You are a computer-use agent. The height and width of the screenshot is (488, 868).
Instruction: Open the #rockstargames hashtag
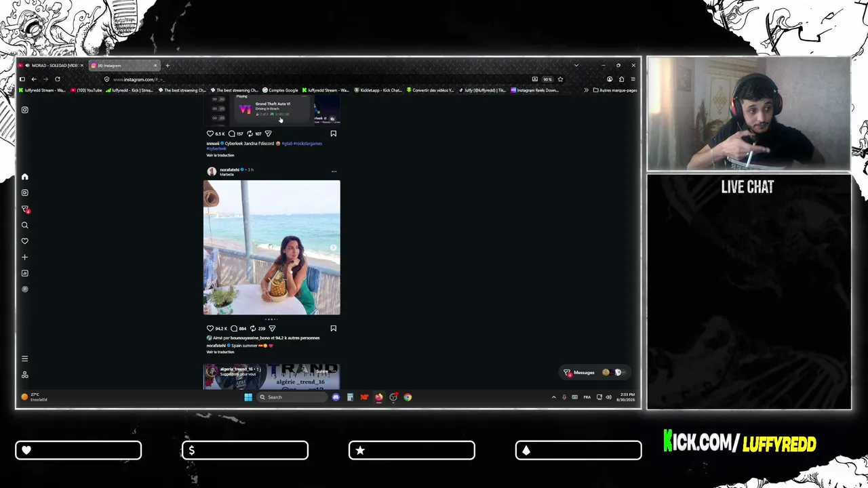(307, 144)
